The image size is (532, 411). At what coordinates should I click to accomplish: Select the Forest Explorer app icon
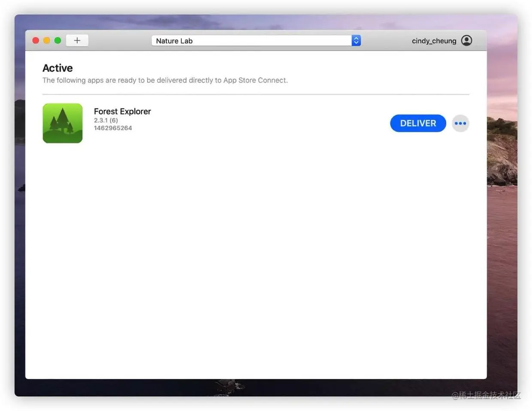63,123
